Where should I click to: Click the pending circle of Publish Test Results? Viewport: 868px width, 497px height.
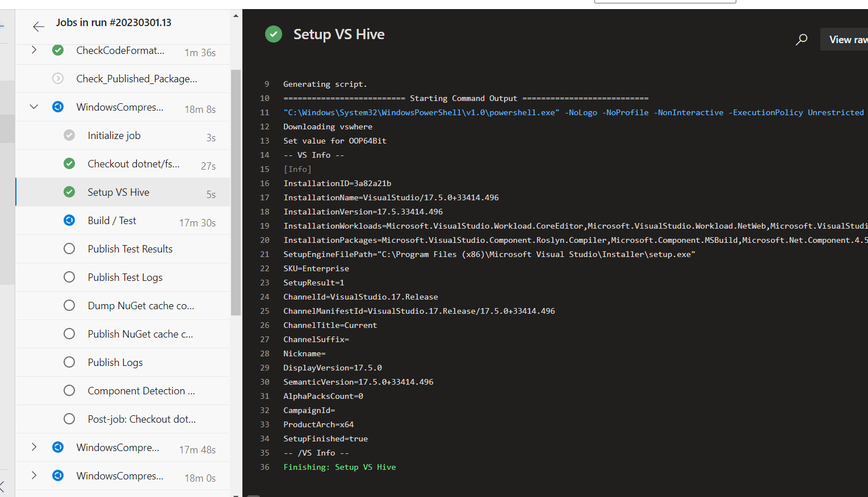(x=69, y=248)
